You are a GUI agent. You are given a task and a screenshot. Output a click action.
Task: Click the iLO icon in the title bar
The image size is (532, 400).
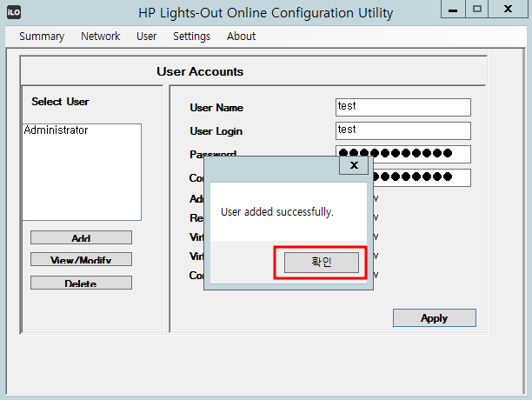pyautogui.click(x=14, y=12)
